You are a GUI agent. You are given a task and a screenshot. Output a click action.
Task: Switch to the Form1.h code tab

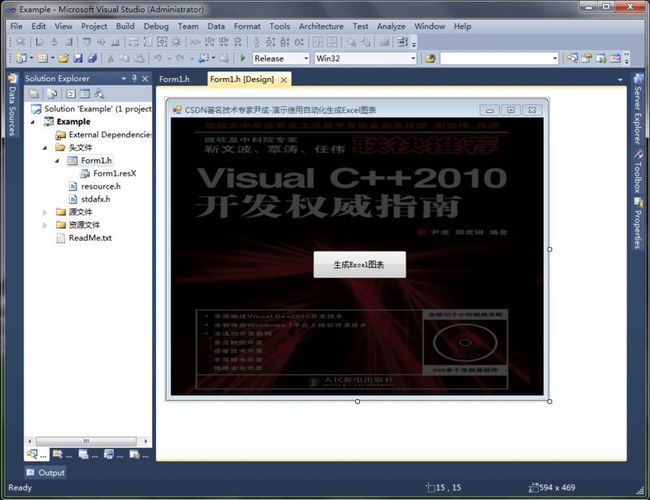point(174,79)
